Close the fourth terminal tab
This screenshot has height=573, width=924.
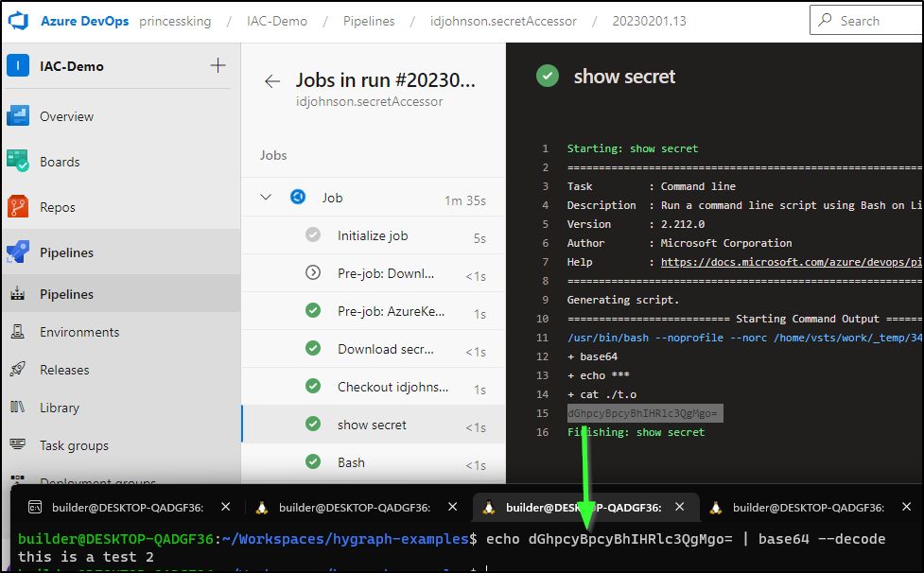click(906, 507)
